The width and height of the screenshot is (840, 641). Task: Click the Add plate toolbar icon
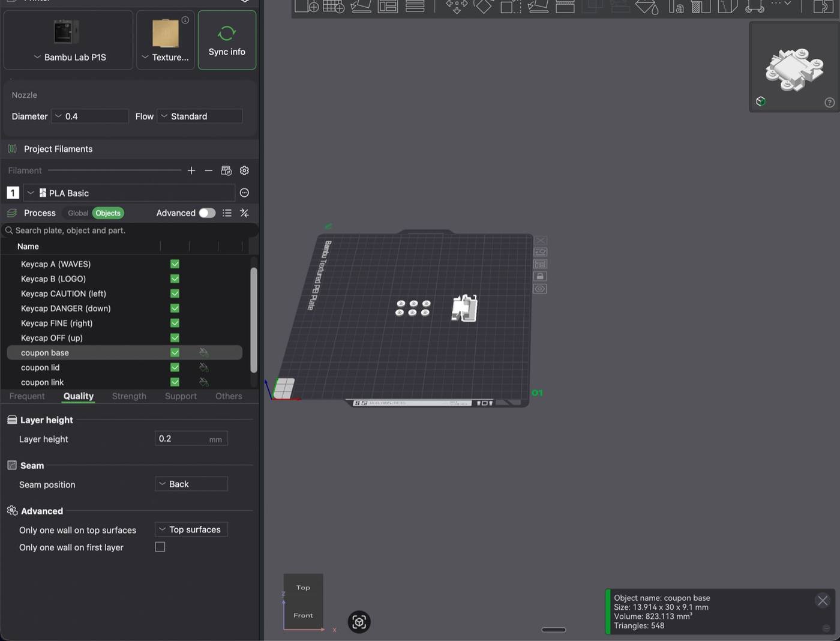pyautogui.click(x=334, y=7)
